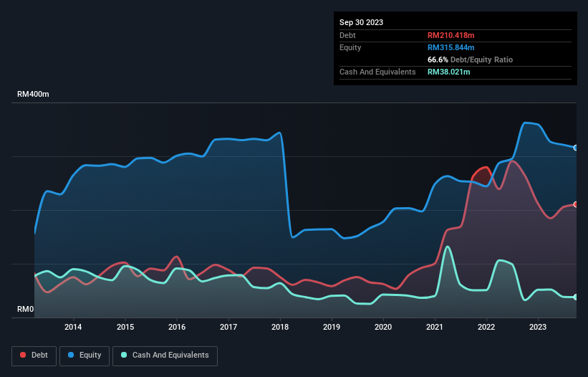Click the RM315.844m equity value

tap(450, 47)
